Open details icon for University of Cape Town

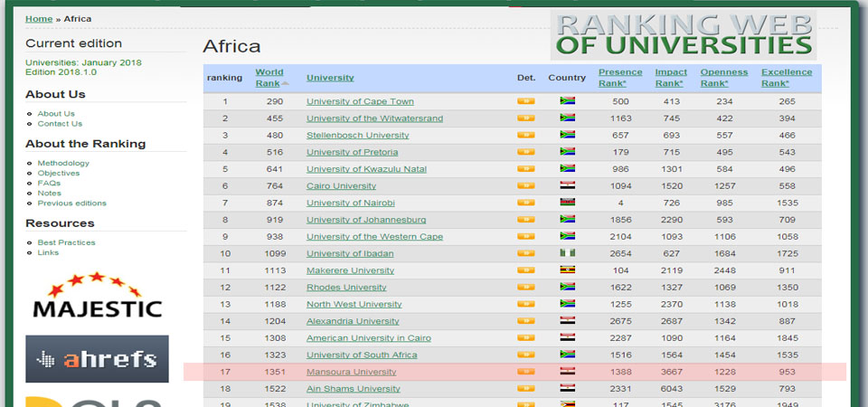pos(526,101)
